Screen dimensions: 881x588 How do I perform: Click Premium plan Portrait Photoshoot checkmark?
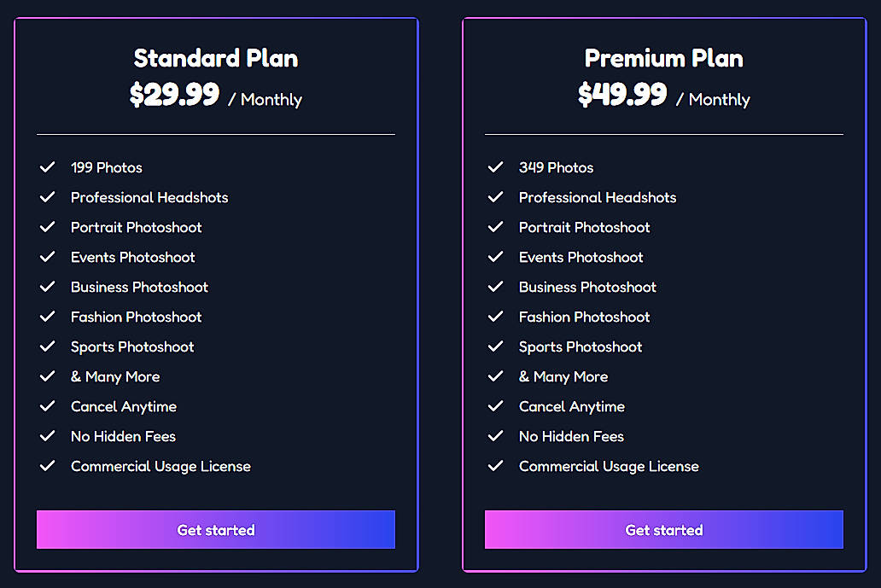pyautogui.click(x=495, y=227)
